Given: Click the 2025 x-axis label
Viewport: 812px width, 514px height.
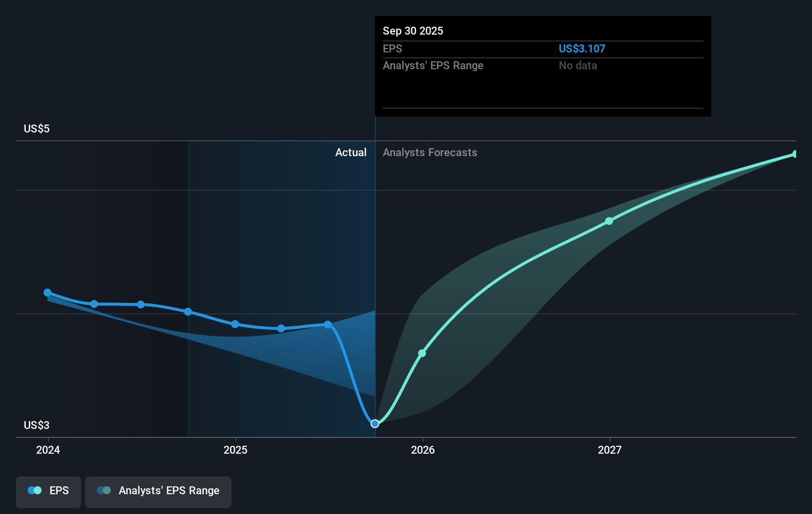Looking at the screenshot, I should coord(235,450).
